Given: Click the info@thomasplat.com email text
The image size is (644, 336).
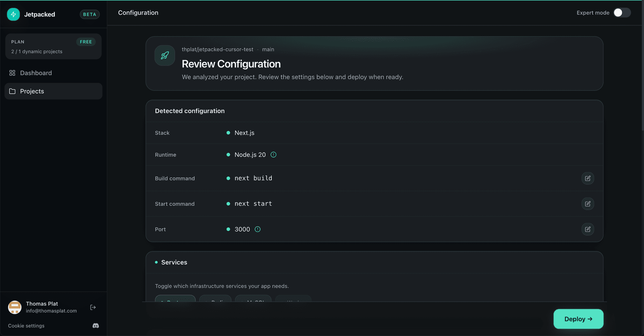Looking at the screenshot, I should click(x=51, y=311).
